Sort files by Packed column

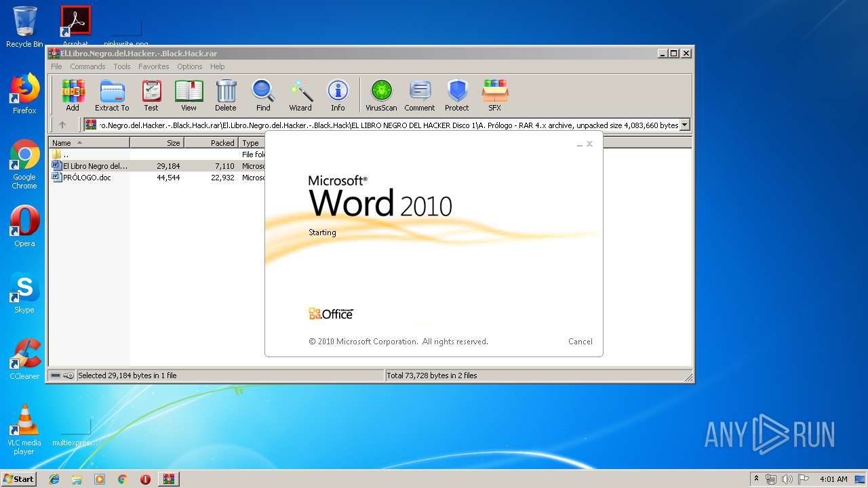coord(211,143)
